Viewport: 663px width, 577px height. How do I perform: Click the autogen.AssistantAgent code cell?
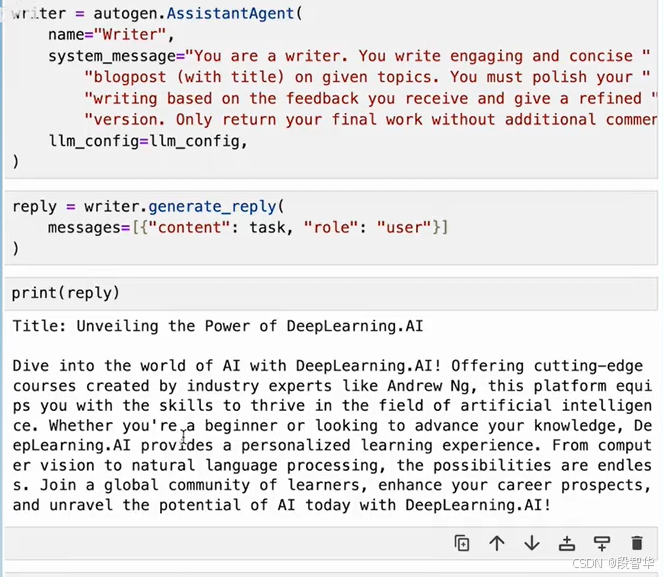tap(331, 88)
